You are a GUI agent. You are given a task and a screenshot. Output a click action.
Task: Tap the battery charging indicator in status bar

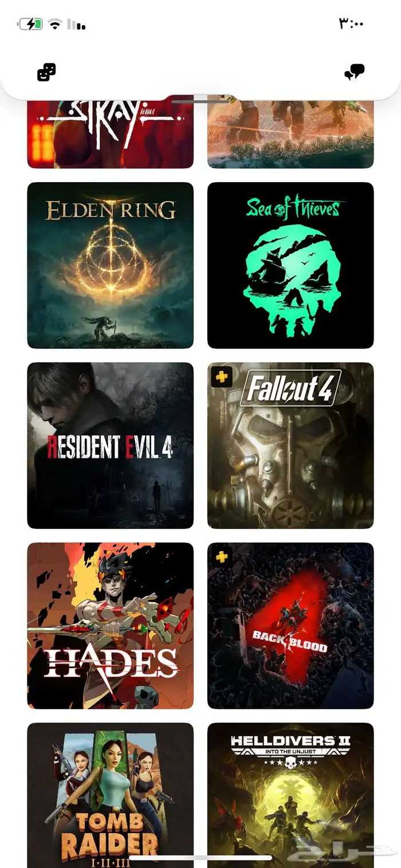(x=30, y=24)
